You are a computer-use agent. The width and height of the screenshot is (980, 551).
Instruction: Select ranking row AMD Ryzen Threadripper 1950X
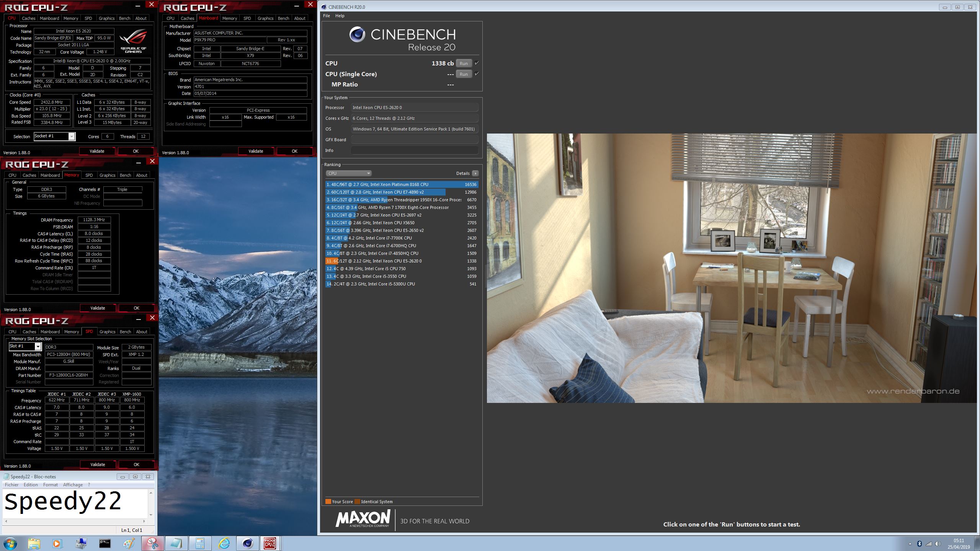[x=402, y=200]
